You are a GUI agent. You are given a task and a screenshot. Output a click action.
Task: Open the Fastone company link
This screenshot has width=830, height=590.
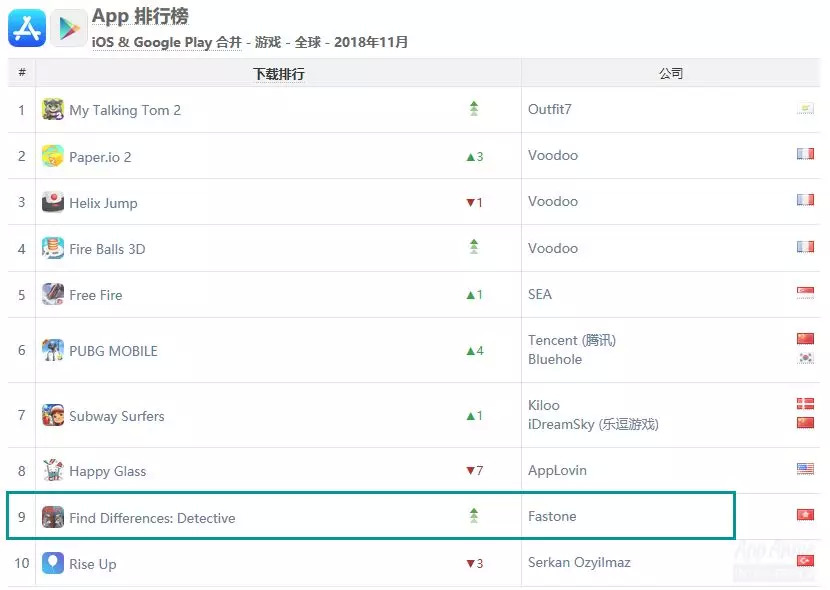(x=552, y=516)
